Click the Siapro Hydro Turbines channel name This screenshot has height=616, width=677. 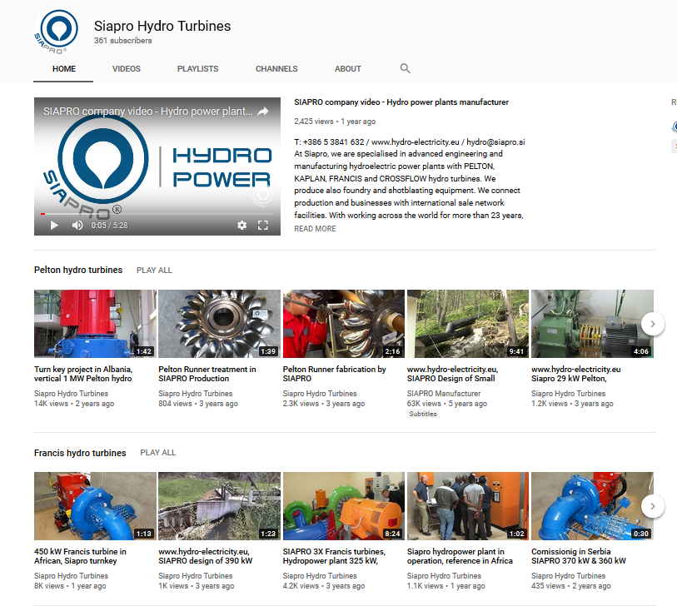(x=162, y=26)
